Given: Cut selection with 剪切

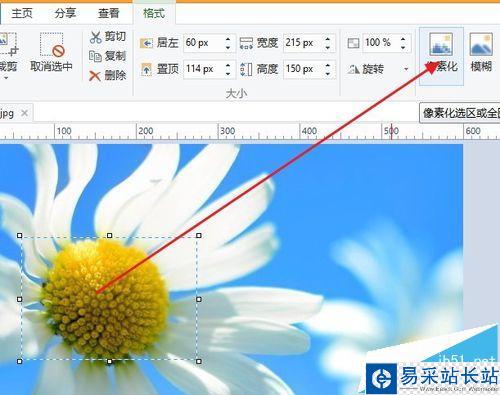Looking at the screenshot, I should [108, 37].
